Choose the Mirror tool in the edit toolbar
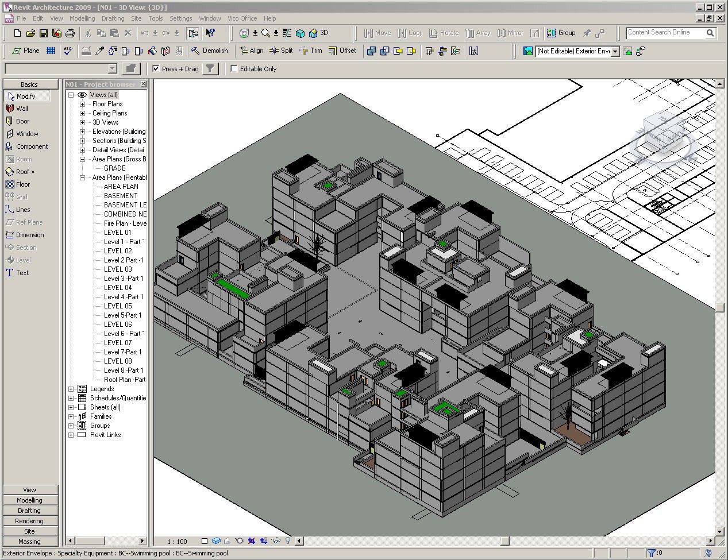Image resolution: width=728 pixels, height=560 pixels. click(x=510, y=33)
